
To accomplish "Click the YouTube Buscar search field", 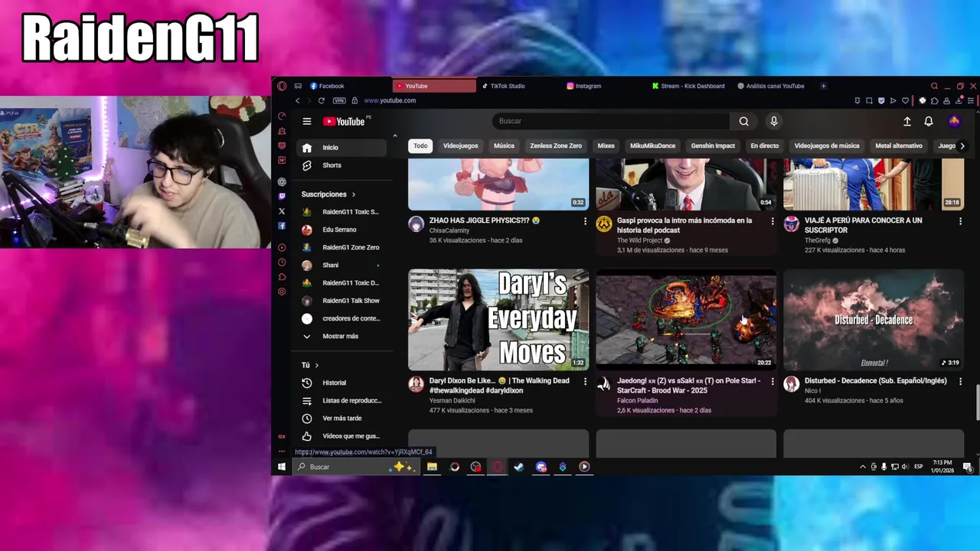I will tap(611, 121).
